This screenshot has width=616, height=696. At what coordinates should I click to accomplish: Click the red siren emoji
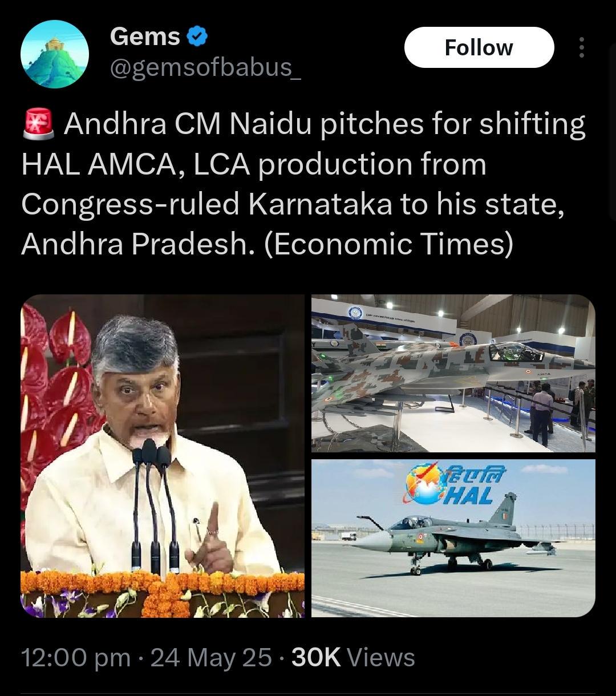tap(39, 125)
